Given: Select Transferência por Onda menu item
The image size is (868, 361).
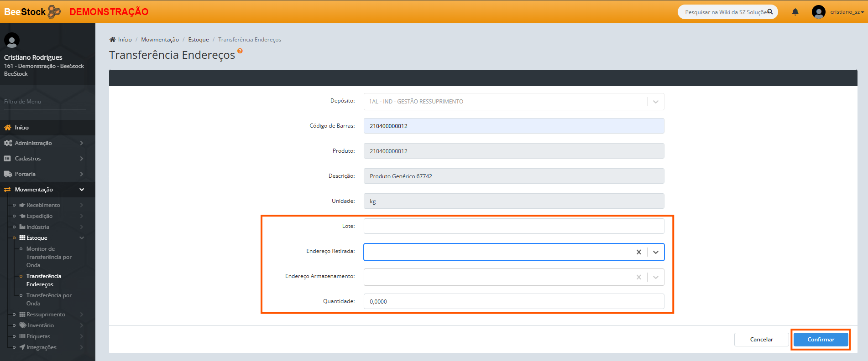Looking at the screenshot, I should tap(48, 299).
